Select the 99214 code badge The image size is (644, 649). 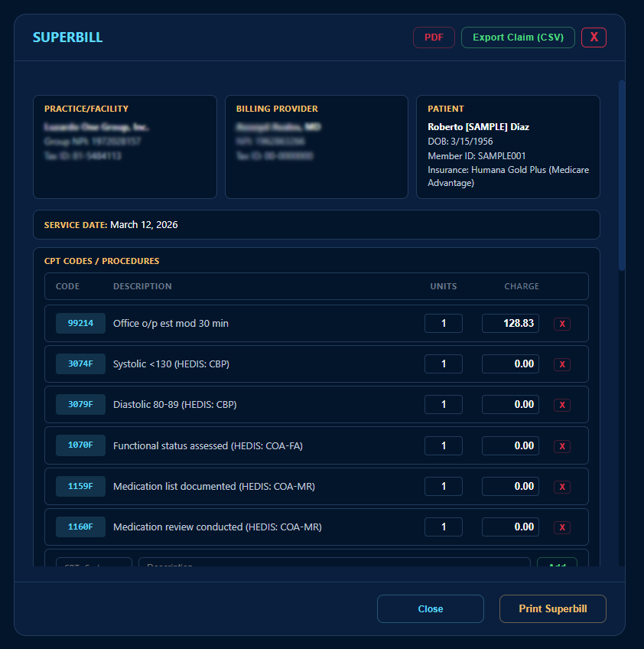pyautogui.click(x=80, y=323)
